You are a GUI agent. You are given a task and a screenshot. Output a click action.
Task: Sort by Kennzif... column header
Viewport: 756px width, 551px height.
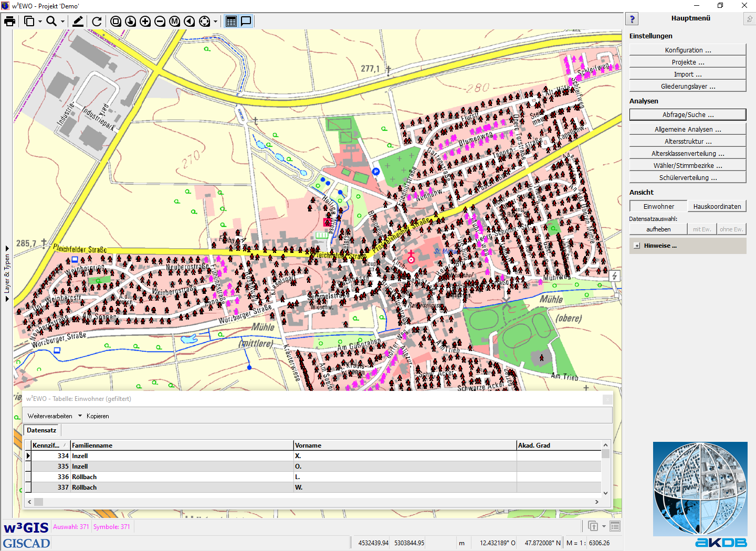point(50,445)
